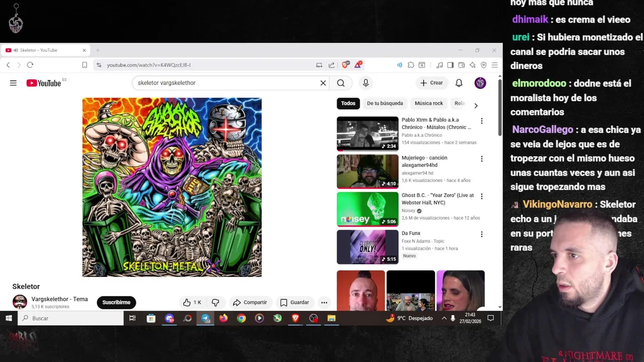Image resolution: width=644 pixels, height=362 pixels.
Task: Like the video with thumbs up
Action: pyautogui.click(x=192, y=302)
